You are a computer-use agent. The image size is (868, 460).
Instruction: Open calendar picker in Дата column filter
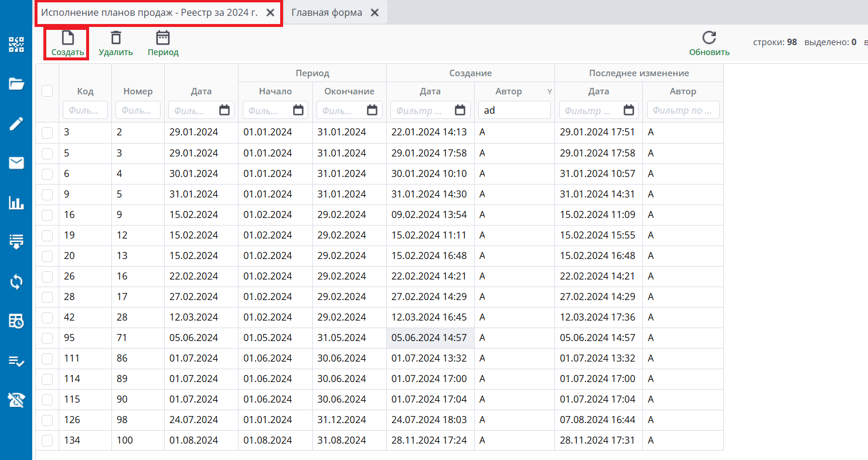pyautogui.click(x=224, y=110)
